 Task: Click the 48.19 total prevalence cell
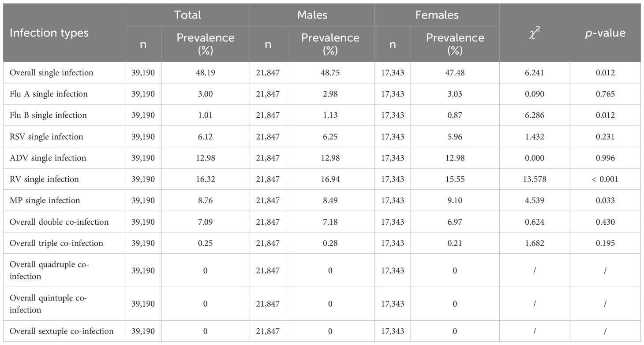(x=205, y=73)
